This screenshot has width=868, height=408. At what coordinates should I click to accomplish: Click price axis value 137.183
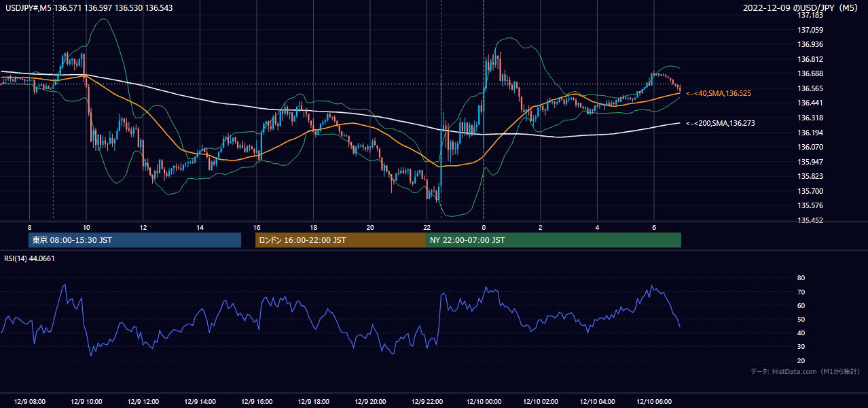(x=810, y=15)
